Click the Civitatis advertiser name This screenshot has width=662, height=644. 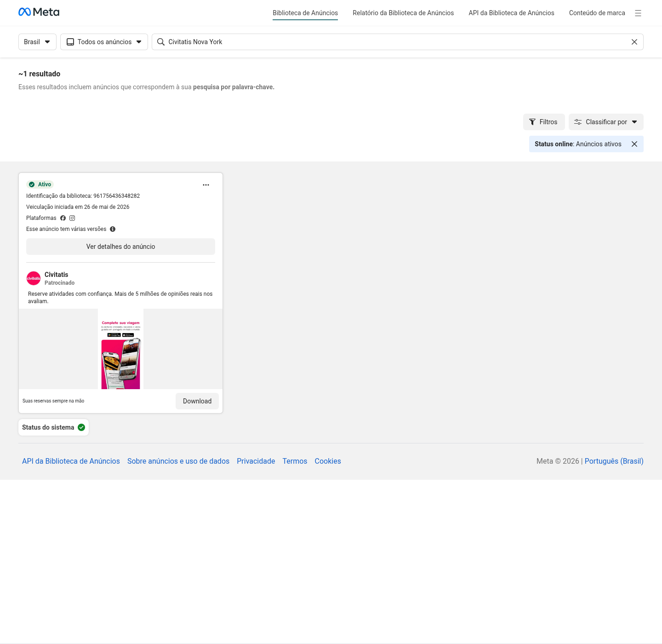pyautogui.click(x=56, y=275)
